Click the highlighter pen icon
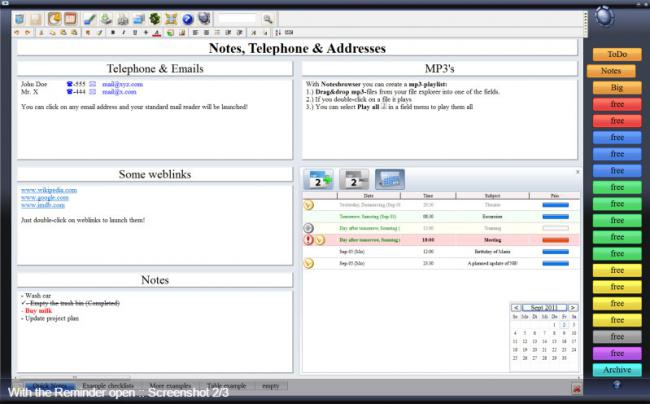The image size is (650, 404). (x=99, y=32)
